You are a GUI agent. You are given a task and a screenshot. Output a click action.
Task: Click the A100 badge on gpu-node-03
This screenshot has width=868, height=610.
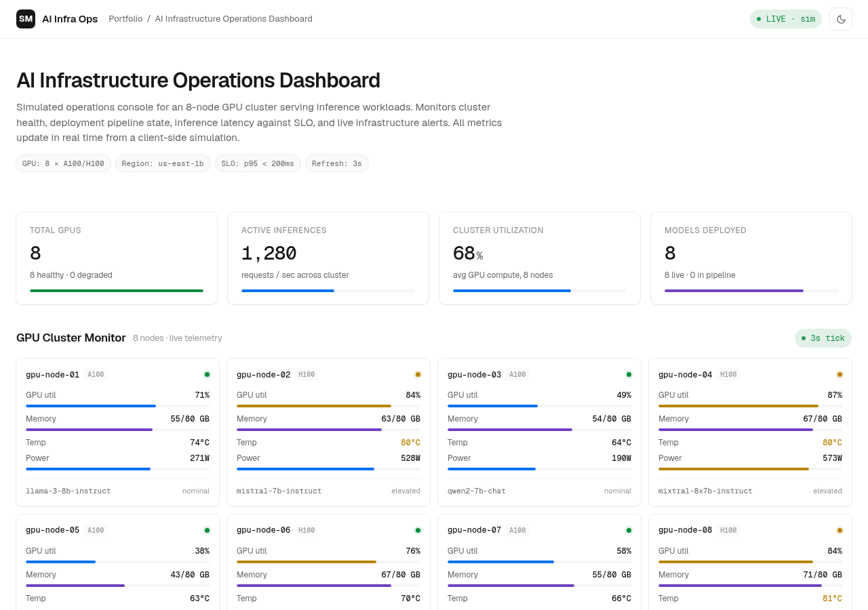tap(517, 375)
